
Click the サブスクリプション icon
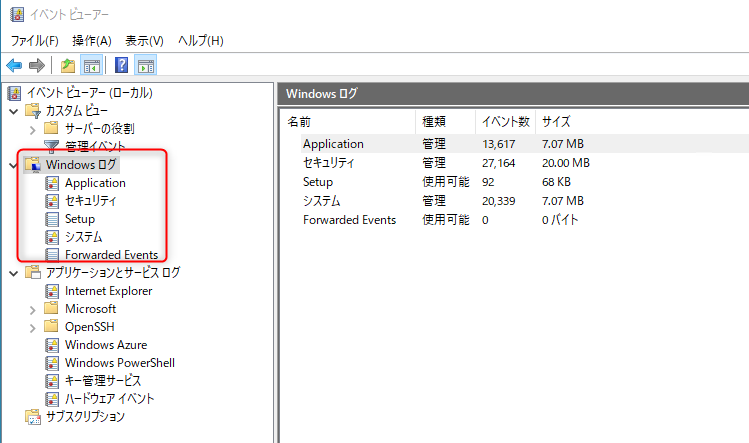click(x=33, y=417)
